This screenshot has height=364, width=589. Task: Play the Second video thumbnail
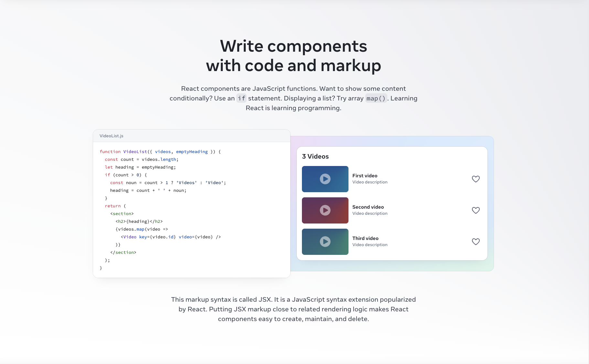click(325, 210)
